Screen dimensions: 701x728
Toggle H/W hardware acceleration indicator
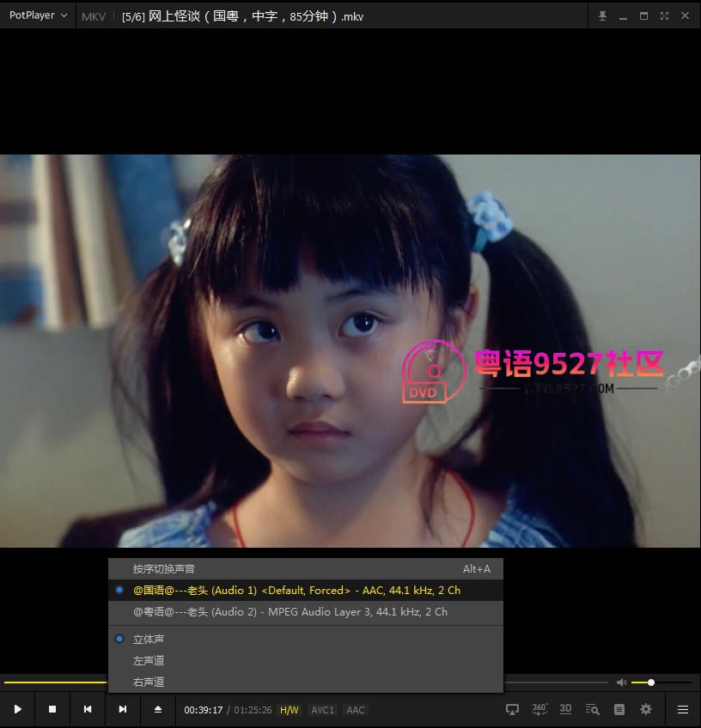289,710
